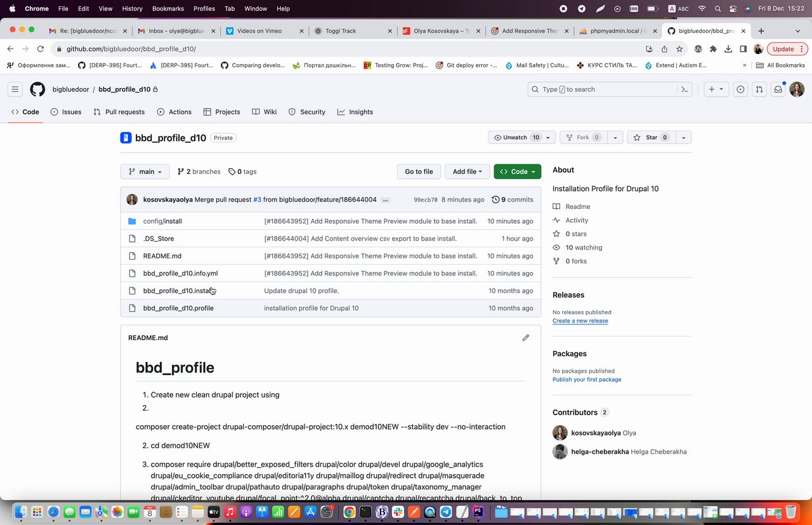The image size is (812, 525).
Task: Switch to the Projects tab
Action: click(221, 112)
